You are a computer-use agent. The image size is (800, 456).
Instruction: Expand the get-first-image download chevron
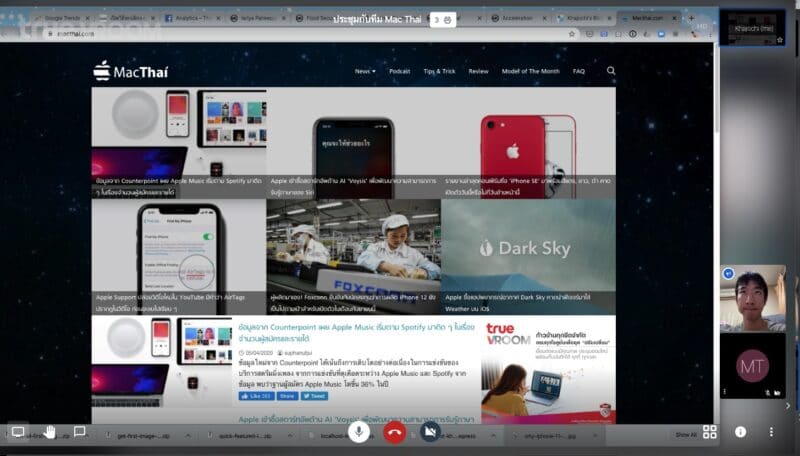(x=188, y=436)
